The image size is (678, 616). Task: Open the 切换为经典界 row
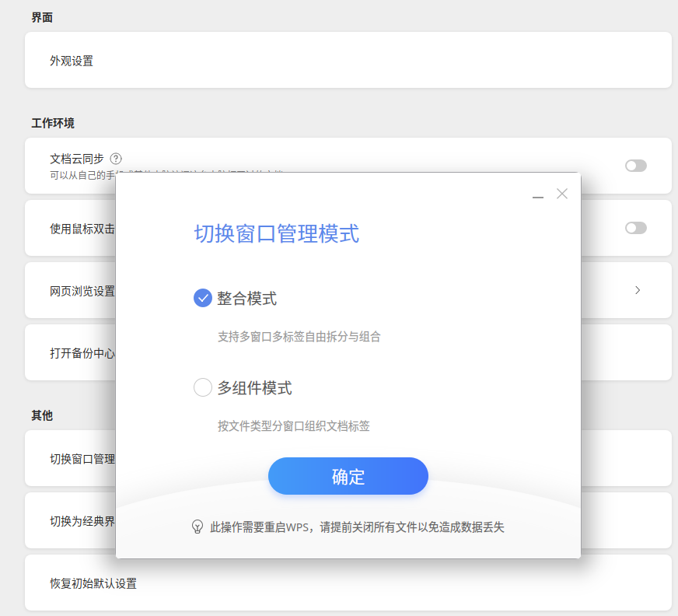71,520
